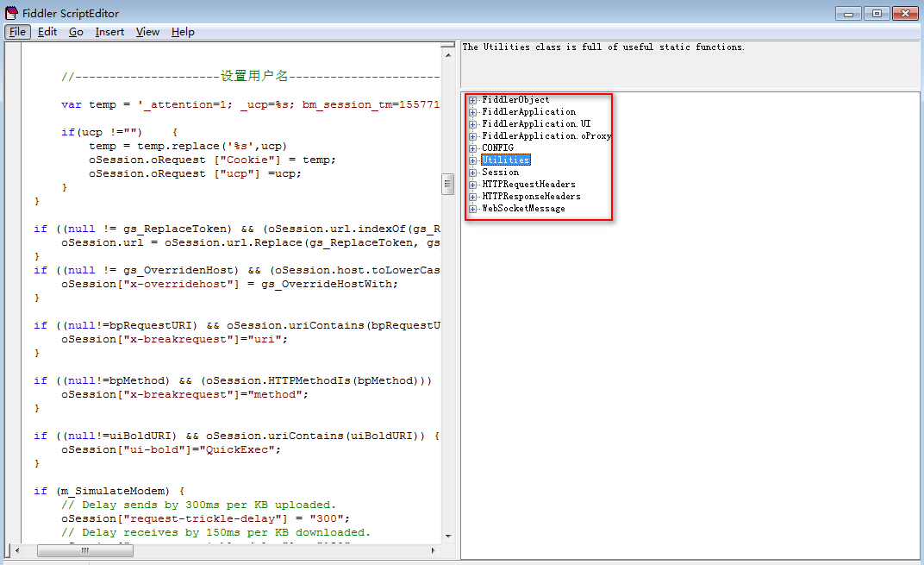Select FiddlerApplication in class tree

click(528, 111)
